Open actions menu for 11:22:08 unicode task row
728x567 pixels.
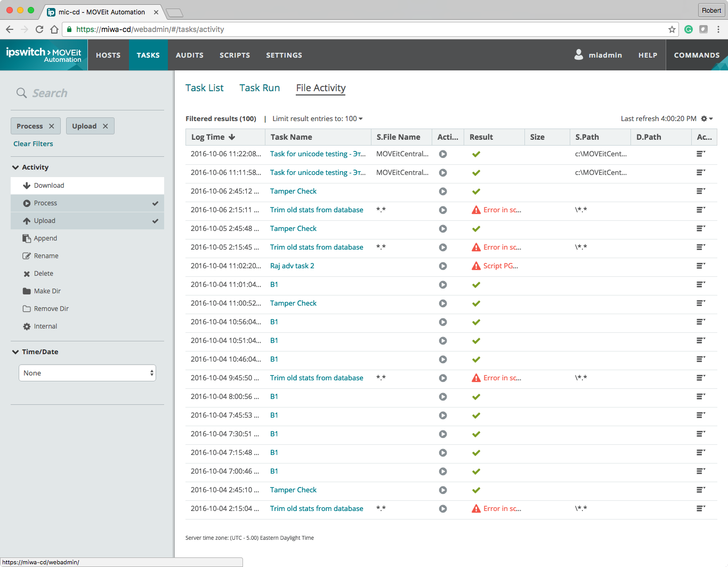point(701,154)
